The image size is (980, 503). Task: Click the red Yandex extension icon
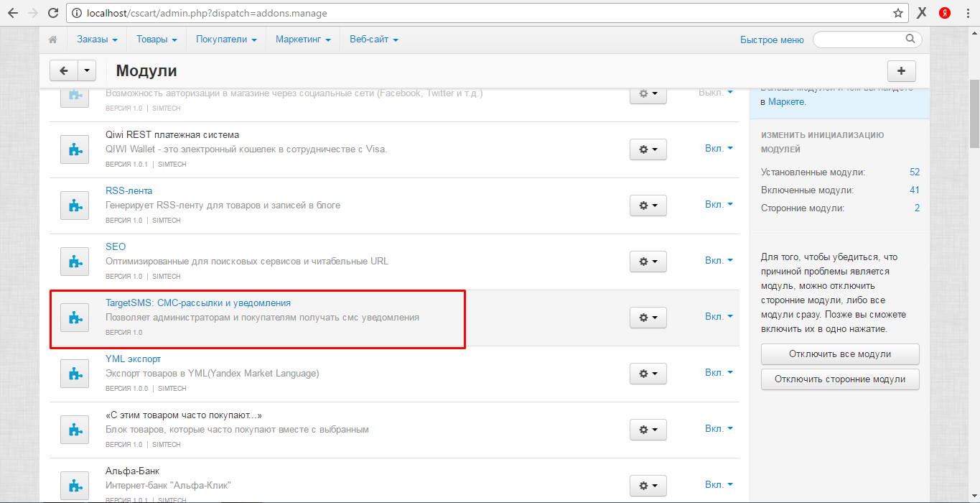pos(945,13)
